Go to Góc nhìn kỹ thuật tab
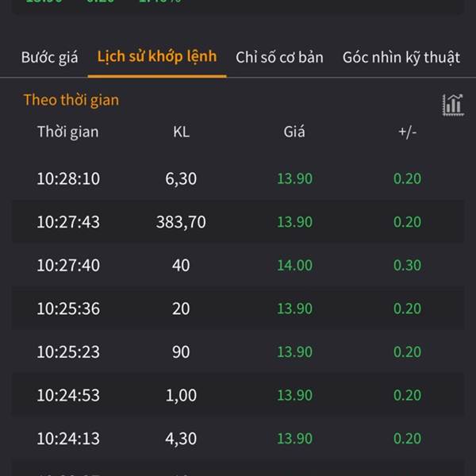 tap(401, 57)
